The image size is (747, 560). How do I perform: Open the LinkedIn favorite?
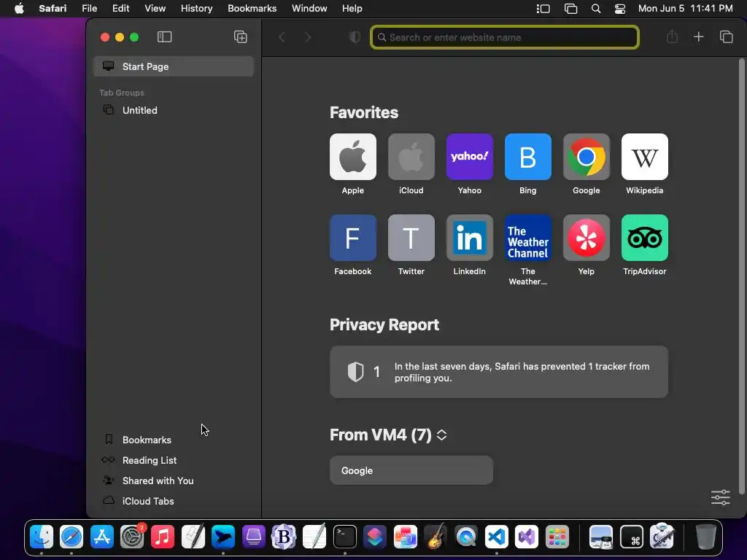[470, 238]
